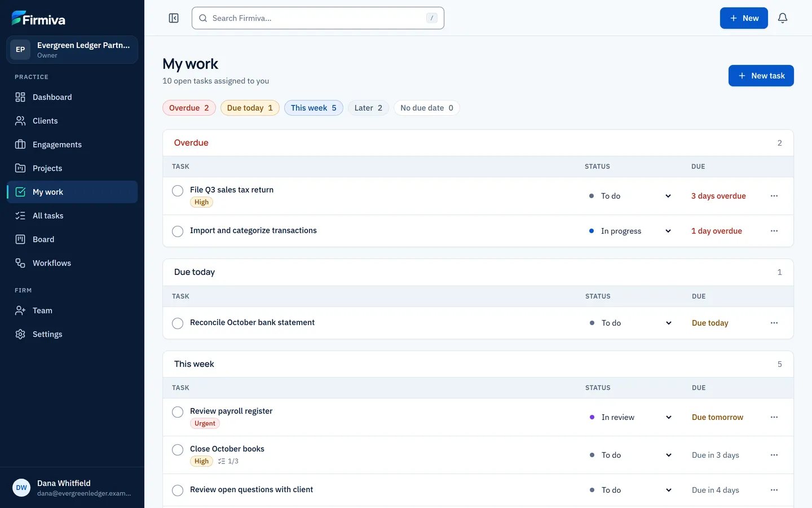Open more options for Review payroll register

[774, 417]
